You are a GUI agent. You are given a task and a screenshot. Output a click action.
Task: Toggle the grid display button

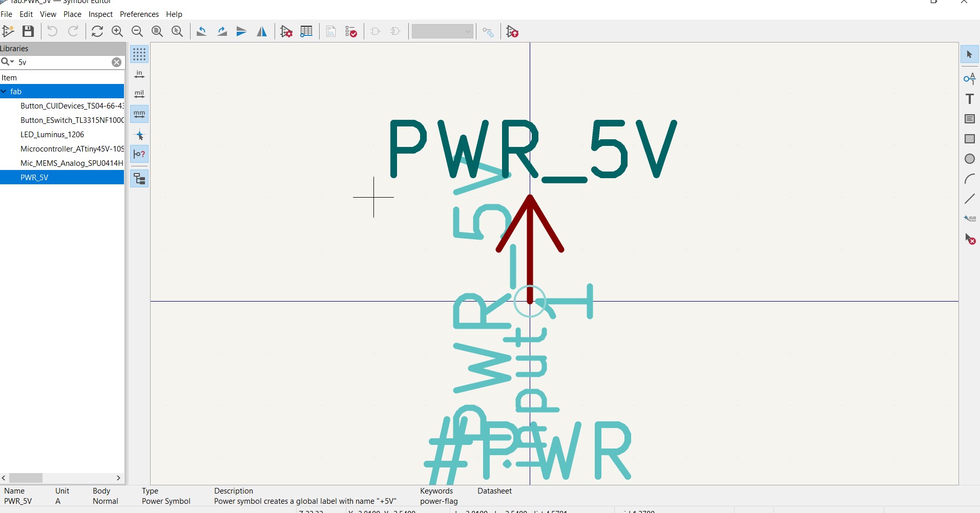(x=139, y=54)
